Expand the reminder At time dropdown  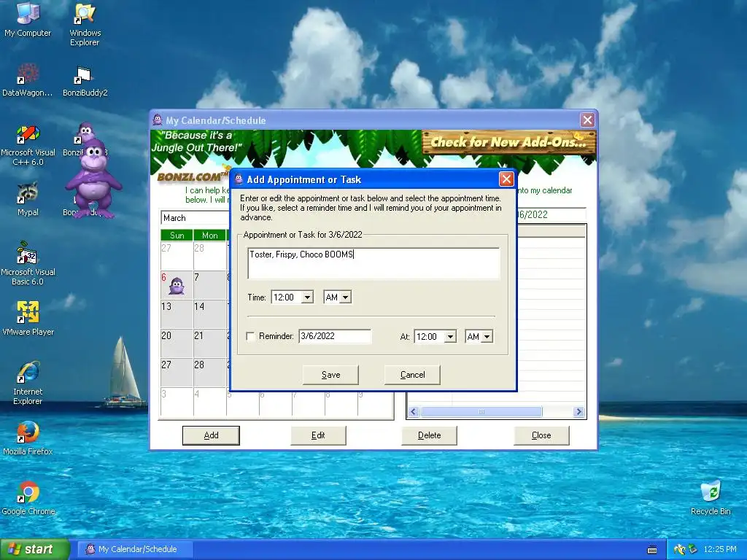[450, 337]
